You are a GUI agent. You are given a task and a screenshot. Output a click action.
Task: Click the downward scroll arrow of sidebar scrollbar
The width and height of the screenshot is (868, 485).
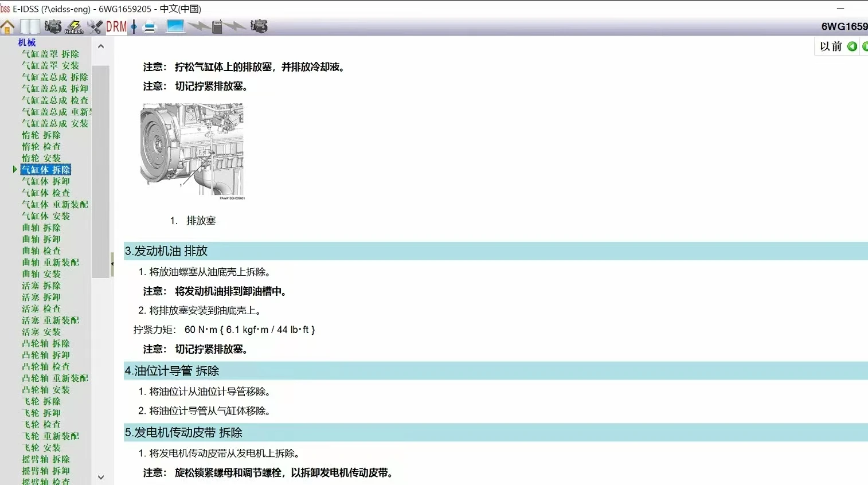[x=101, y=477]
